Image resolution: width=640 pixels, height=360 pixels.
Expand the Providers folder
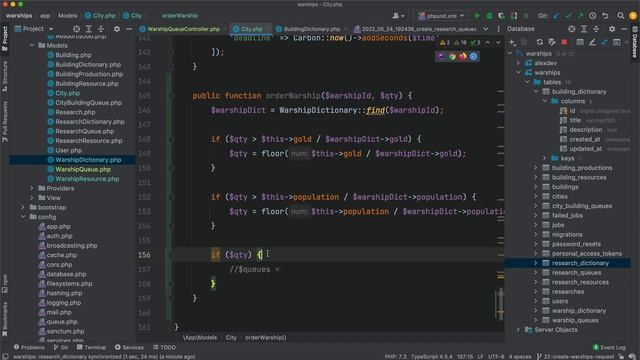(x=32, y=188)
